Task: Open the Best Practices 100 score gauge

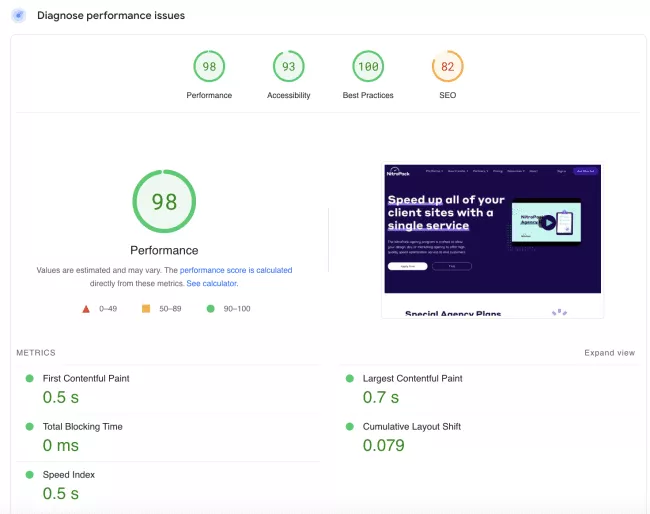Action: [x=368, y=67]
